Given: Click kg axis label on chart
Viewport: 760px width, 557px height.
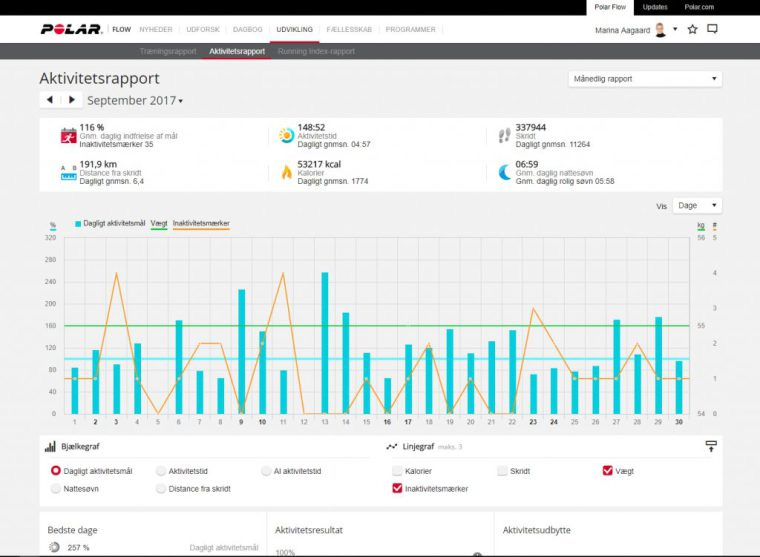Looking at the screenshot, I should click(x=700, y=226).
